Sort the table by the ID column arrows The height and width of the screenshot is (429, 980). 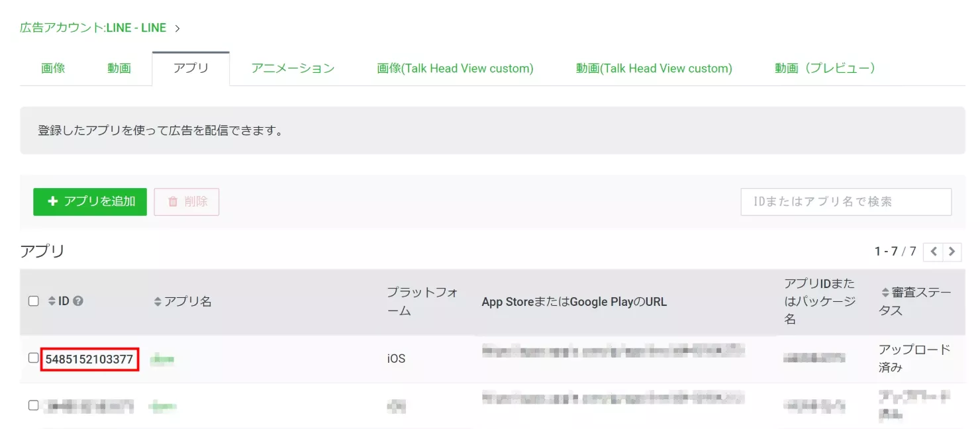(52, 301)
